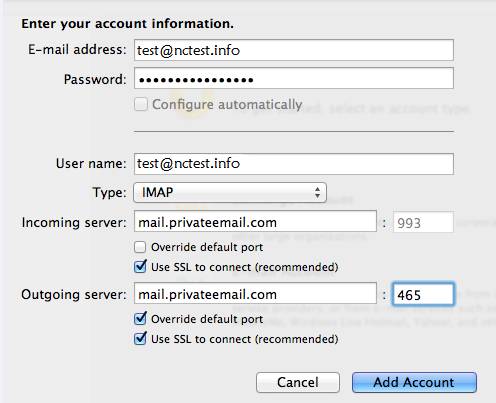Click the E-mail address input field

click(294, 50)
